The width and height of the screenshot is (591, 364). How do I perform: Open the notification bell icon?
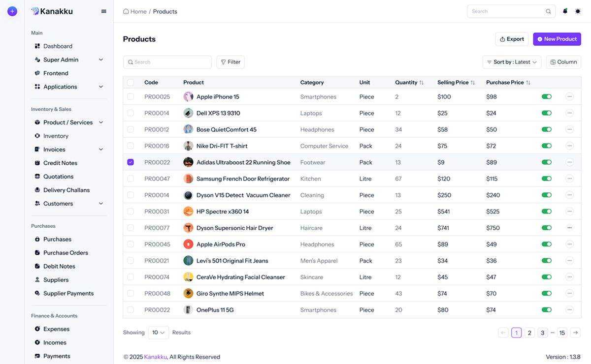(x=565, y=11)
